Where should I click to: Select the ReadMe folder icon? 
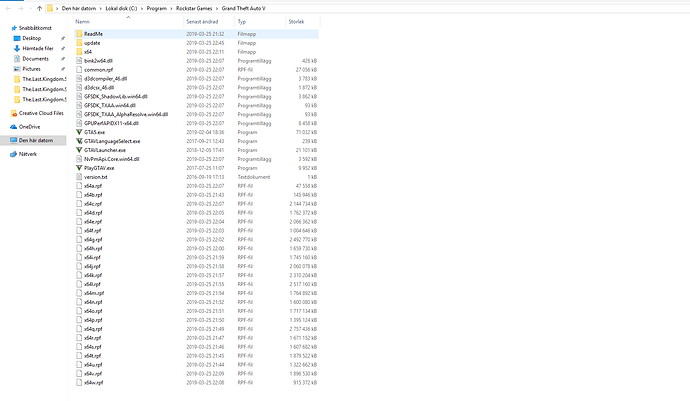pos(79,34)
